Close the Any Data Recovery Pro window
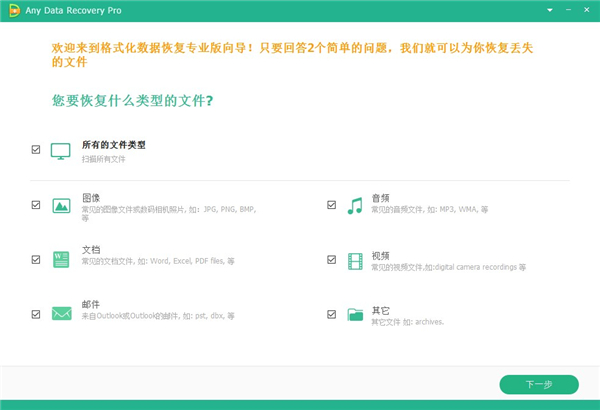600x410 pixels. [585, 11]
